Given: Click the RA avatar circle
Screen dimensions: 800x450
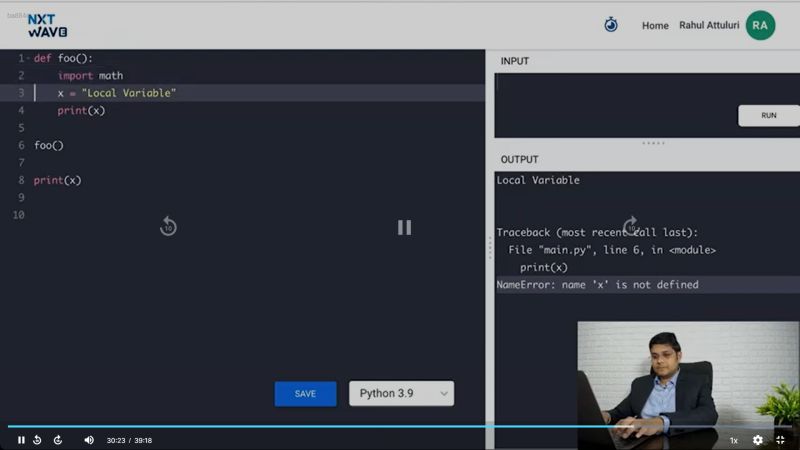Looking at the screenshot, I should click(x=760, y=26).
